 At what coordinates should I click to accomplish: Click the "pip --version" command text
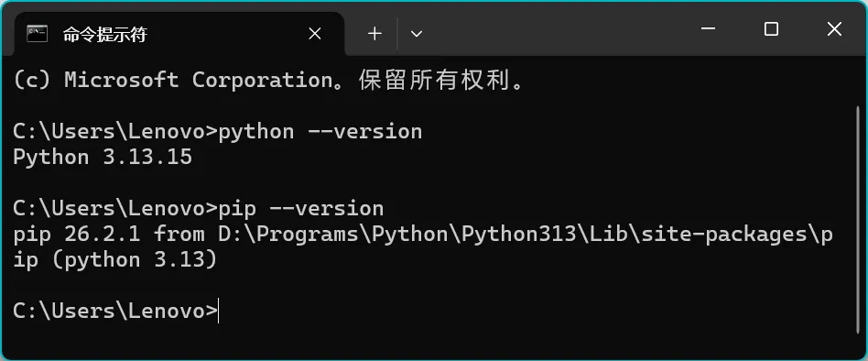[x=301, y=209]
